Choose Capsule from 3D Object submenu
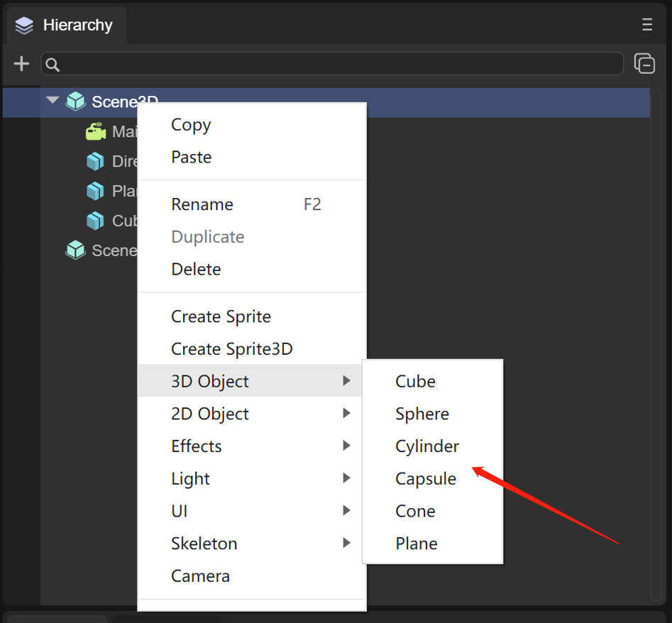The width and height of the screenshot is (672, 623). (x=426, y=478)
